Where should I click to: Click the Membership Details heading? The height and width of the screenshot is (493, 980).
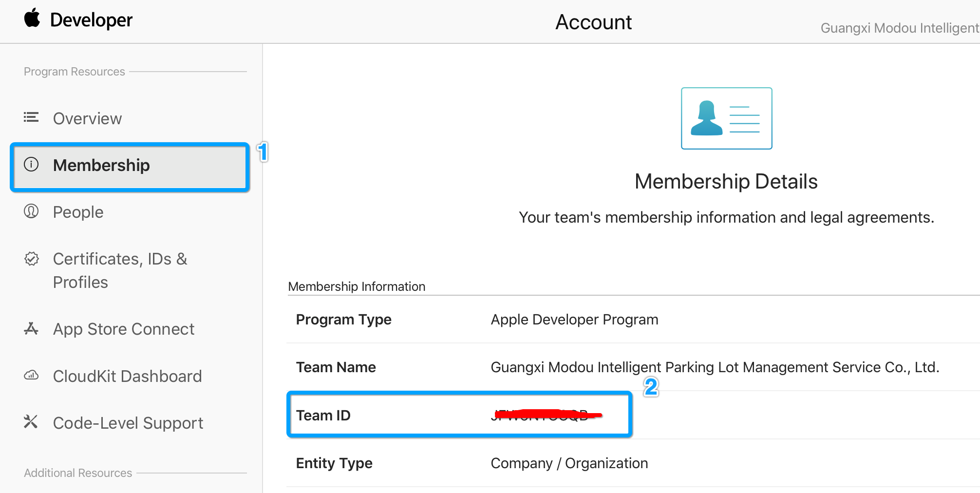point(726,182)
